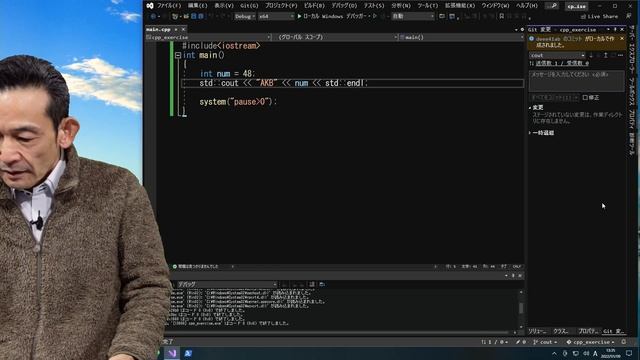
Task: Click the bookmark icon in toolbar
Action: click(x=502, y=16)
